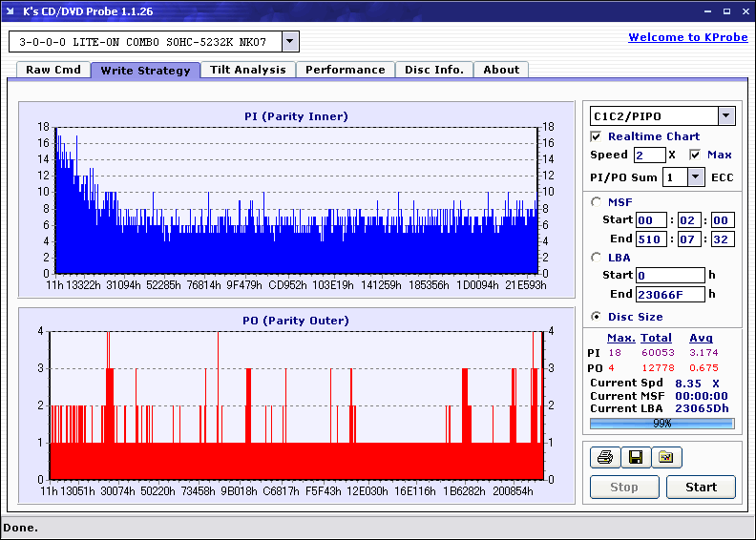This screenshot has width=756, height=540.
Task: Open the Tilt Analysis tab
Action: click(x=247, y=70)
